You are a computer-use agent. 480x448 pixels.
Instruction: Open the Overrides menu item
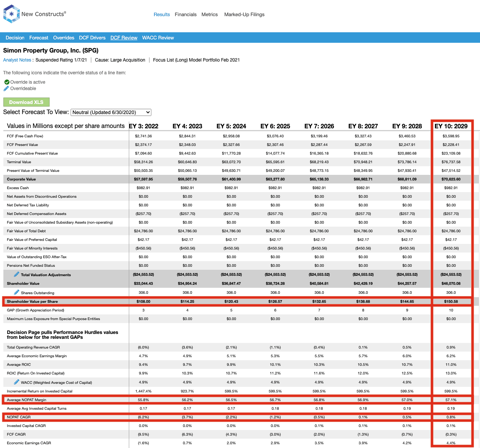click(x=63, y=38)
